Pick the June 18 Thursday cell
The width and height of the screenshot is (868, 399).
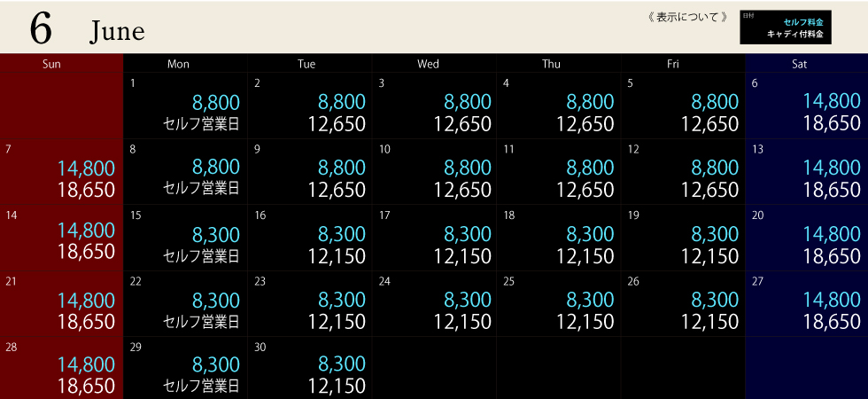(558, 239)
